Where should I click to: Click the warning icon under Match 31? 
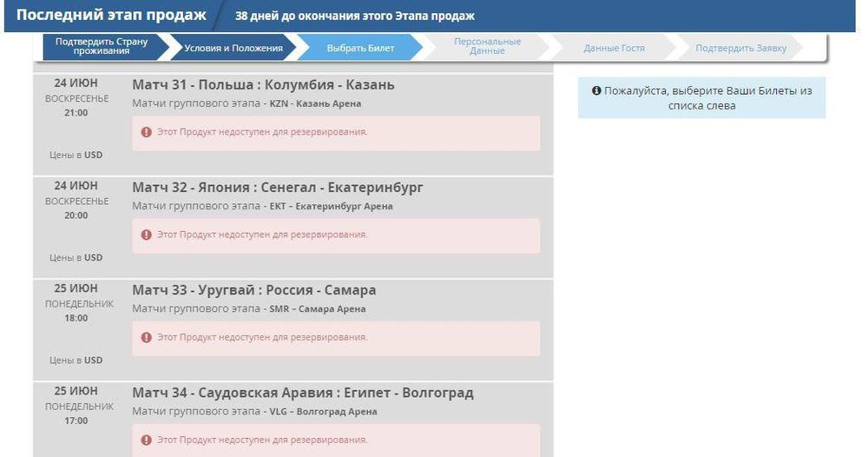point(146,132)
